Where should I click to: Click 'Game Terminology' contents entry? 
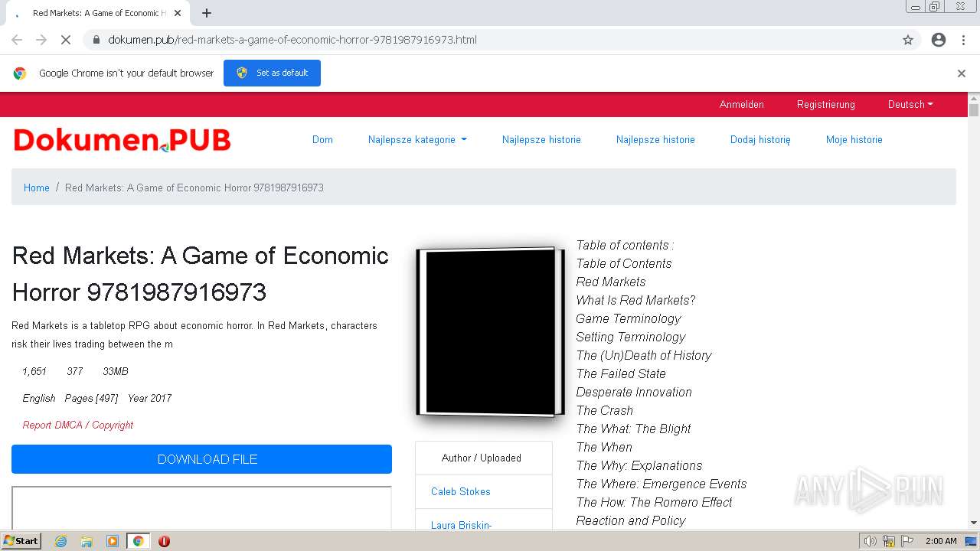point(629,318)
